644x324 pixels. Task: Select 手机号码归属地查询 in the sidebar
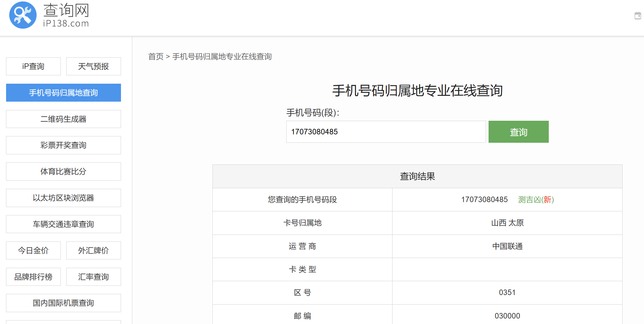(x=63, y=93)
